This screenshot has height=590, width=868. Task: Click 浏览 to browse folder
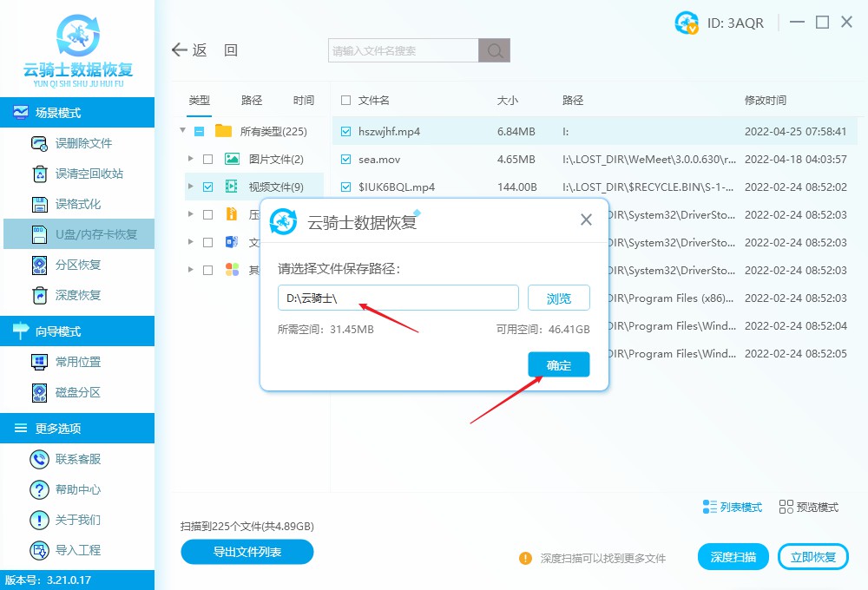(558, 298)
